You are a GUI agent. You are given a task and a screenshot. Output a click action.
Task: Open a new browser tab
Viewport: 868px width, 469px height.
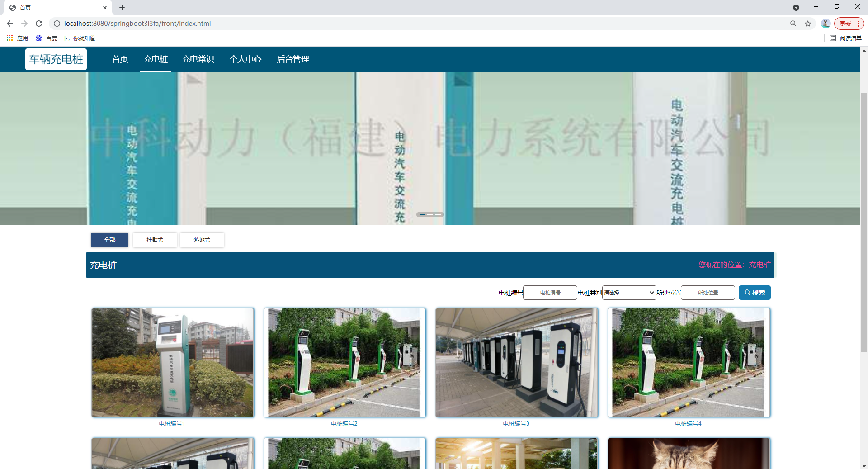point(122,8)
